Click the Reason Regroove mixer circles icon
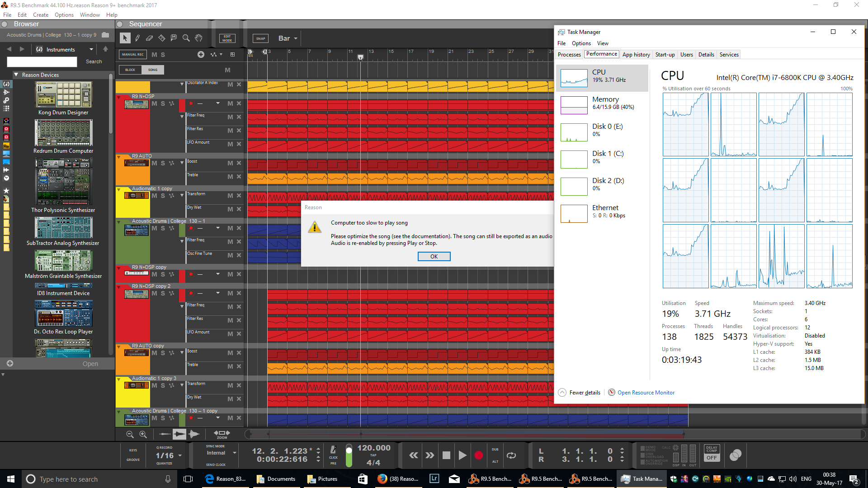 coord(736,455)
